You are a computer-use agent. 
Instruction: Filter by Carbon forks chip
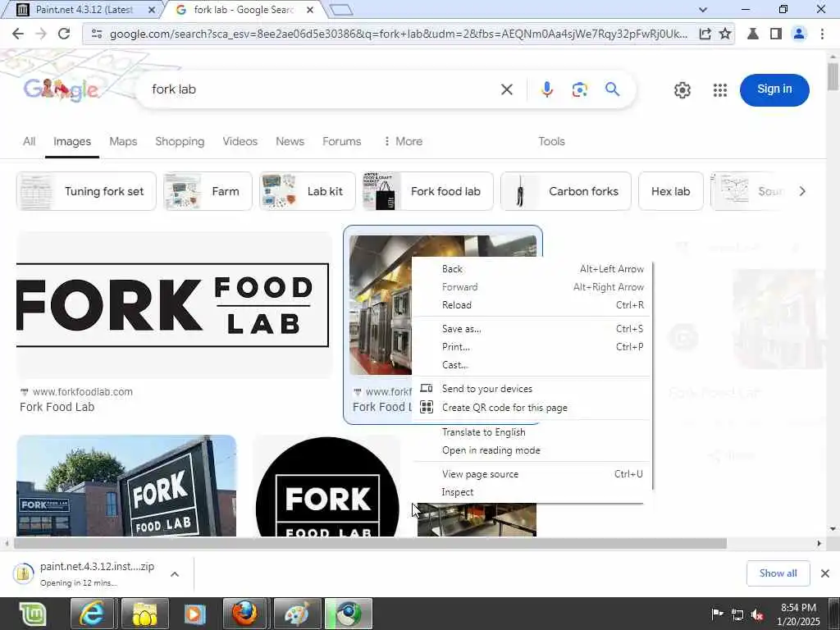coord(566,191)
